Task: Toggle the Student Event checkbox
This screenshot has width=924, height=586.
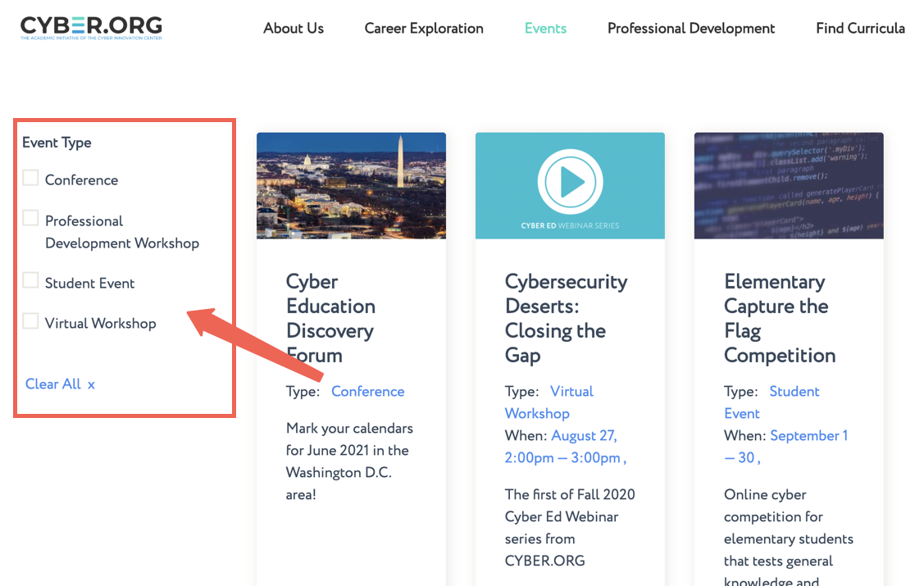Action: (30, 280)
